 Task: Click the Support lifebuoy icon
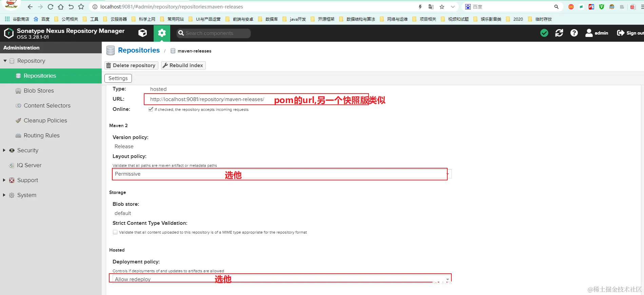(x=12, y=180)
